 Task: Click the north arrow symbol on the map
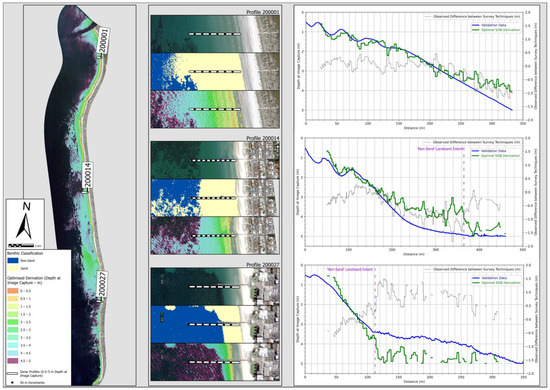[24, 222]
